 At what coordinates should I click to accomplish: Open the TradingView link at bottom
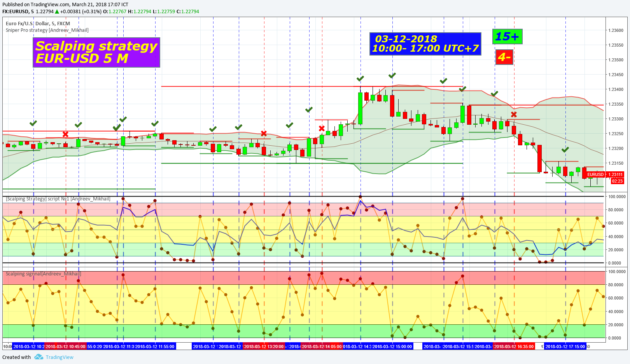tap(59, 357)
